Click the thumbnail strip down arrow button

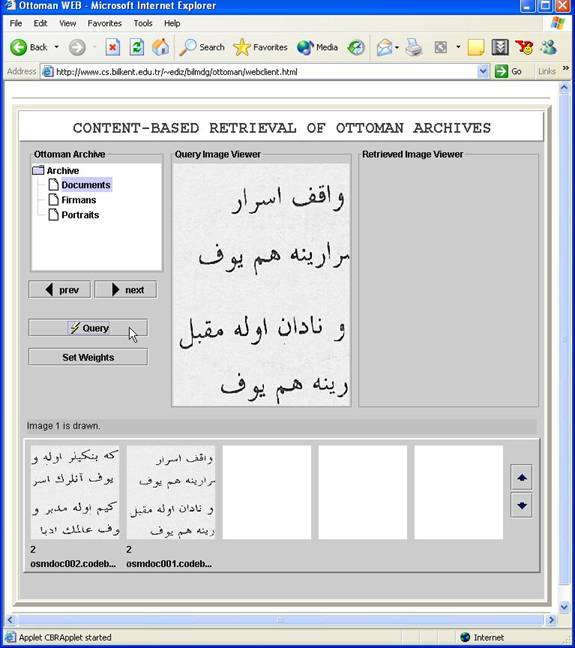(521, 505)
